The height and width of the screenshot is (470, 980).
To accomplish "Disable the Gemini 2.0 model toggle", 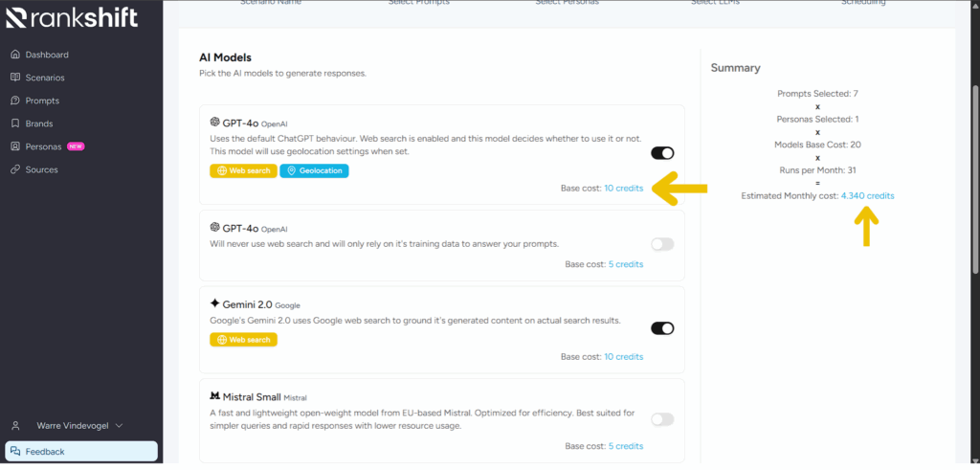I will (x=662, y=328).
